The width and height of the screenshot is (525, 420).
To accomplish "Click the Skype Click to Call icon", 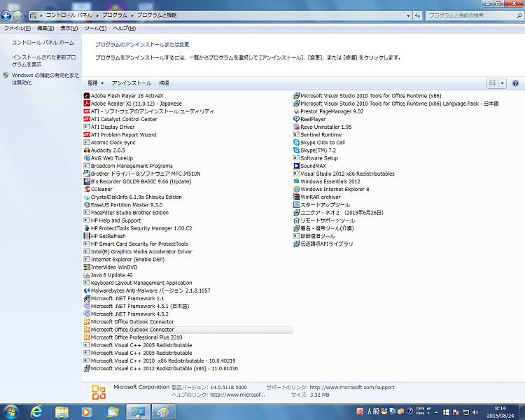I will click(x=296, y=142).
